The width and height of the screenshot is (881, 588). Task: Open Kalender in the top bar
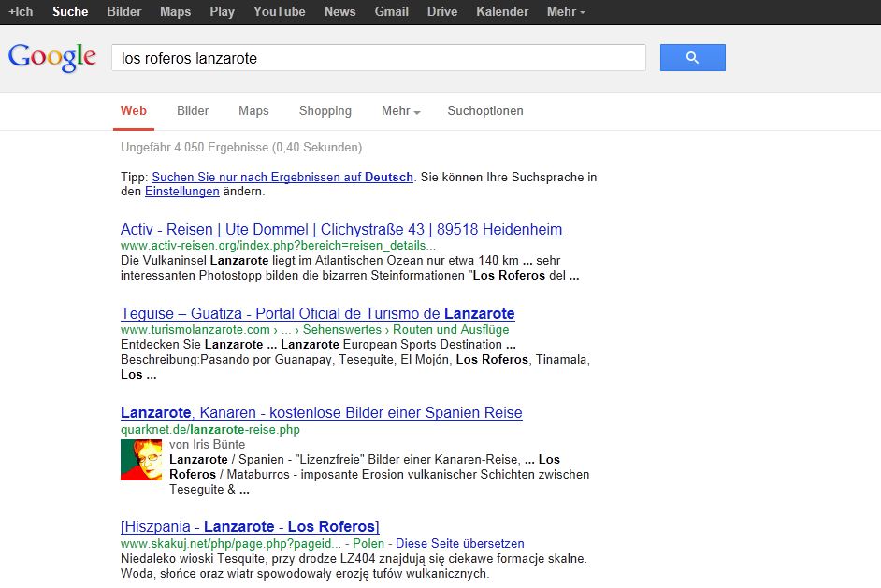pos(502,12)
